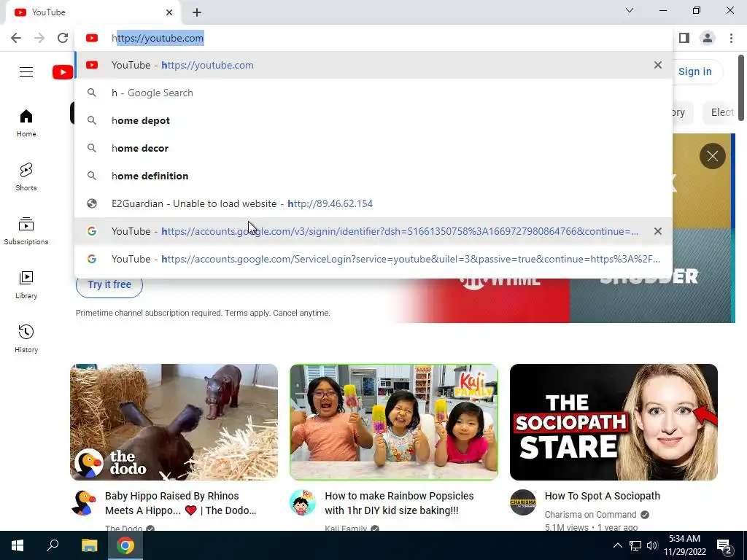Click 'Charisma on Command' channel name
Viewport: 747px width, 560px height.
click(x=591, y=515)
